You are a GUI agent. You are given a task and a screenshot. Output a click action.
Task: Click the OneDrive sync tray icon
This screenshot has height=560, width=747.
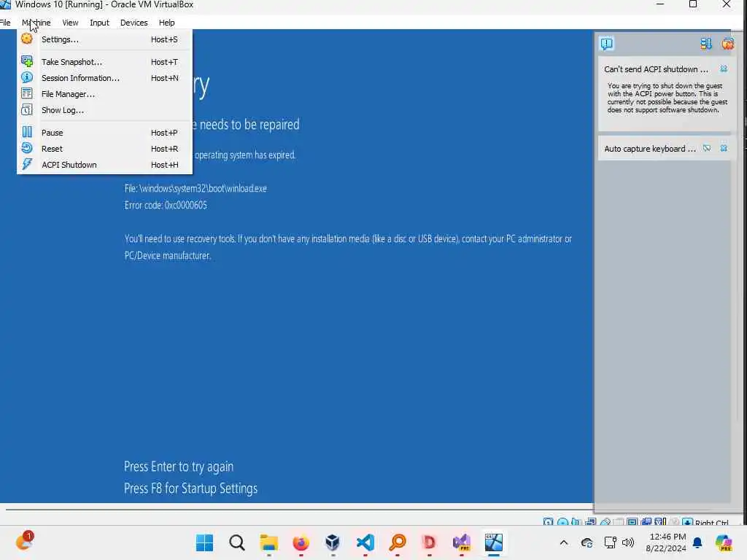coord(587,542)
